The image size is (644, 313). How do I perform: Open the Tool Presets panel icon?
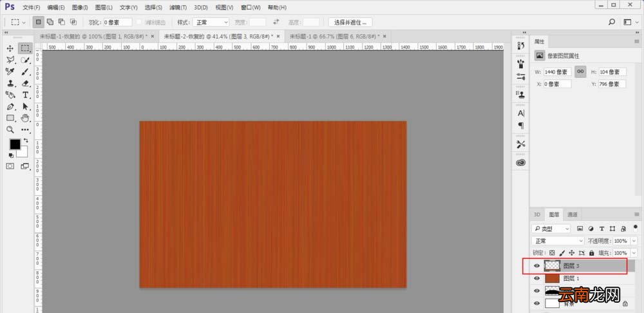pyautogui.click(x=521, y=144)
